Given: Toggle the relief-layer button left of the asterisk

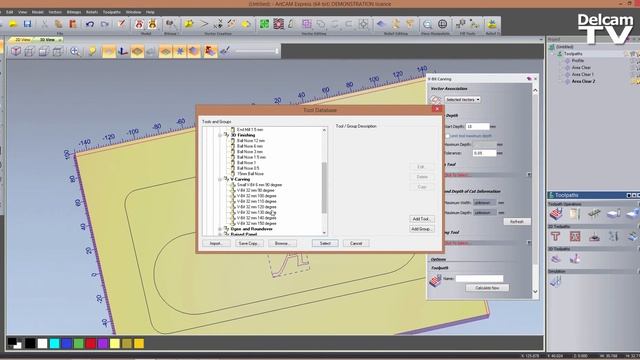Looking at the screenshot, I should tap(165, 51).
